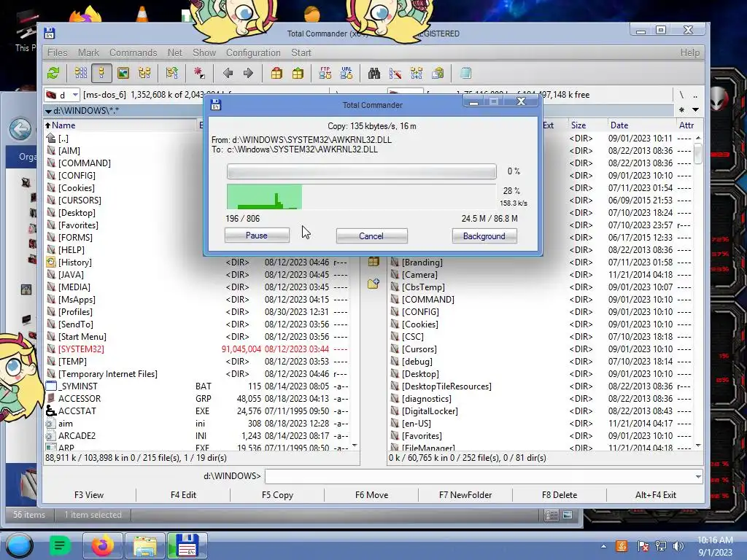The height and width of the screenshot is (560, 747).
Task: Open File Explorer from the taskbar
Action: (x=145, y=545)
